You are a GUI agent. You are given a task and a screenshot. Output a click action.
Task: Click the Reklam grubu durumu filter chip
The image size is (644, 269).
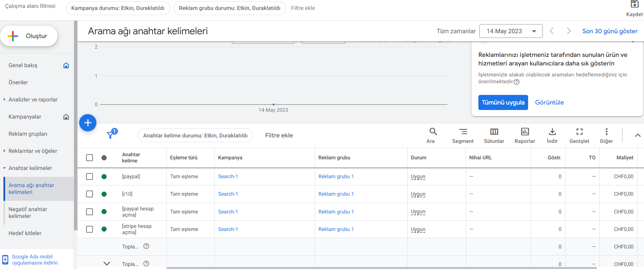pos(229,8)
